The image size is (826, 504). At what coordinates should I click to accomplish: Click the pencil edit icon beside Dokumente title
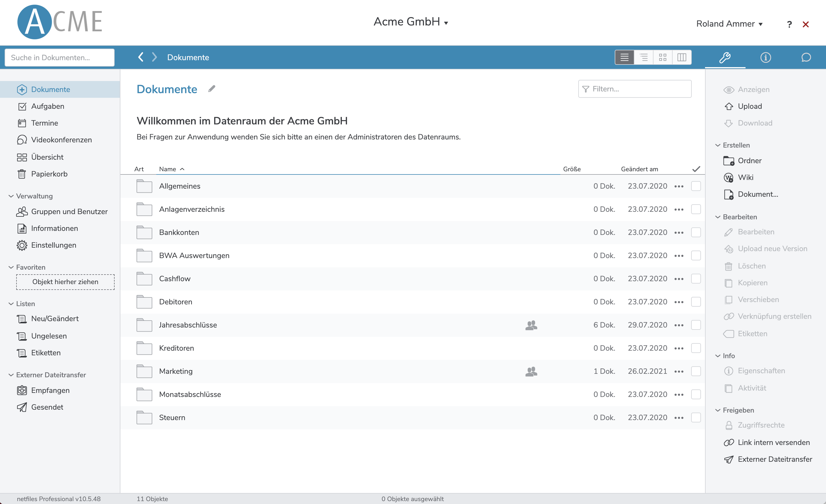212,89
